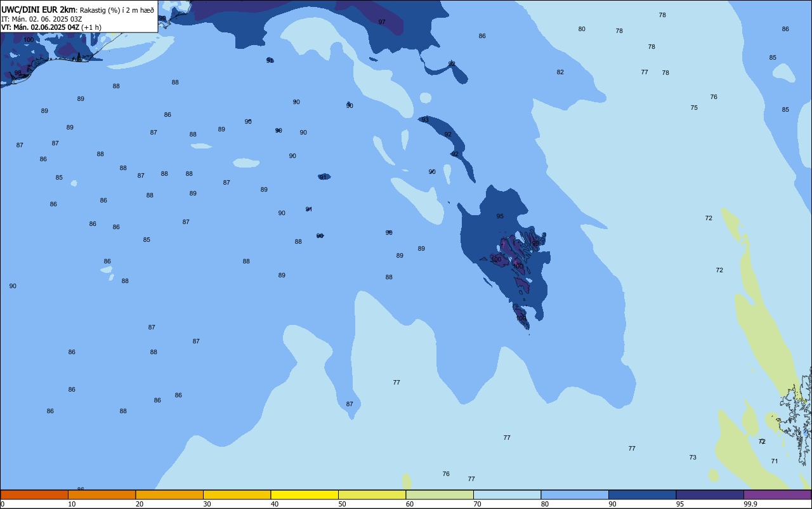Click the "73" humidity value on the map
812x509 pixels.
click(x=693, y=457)
